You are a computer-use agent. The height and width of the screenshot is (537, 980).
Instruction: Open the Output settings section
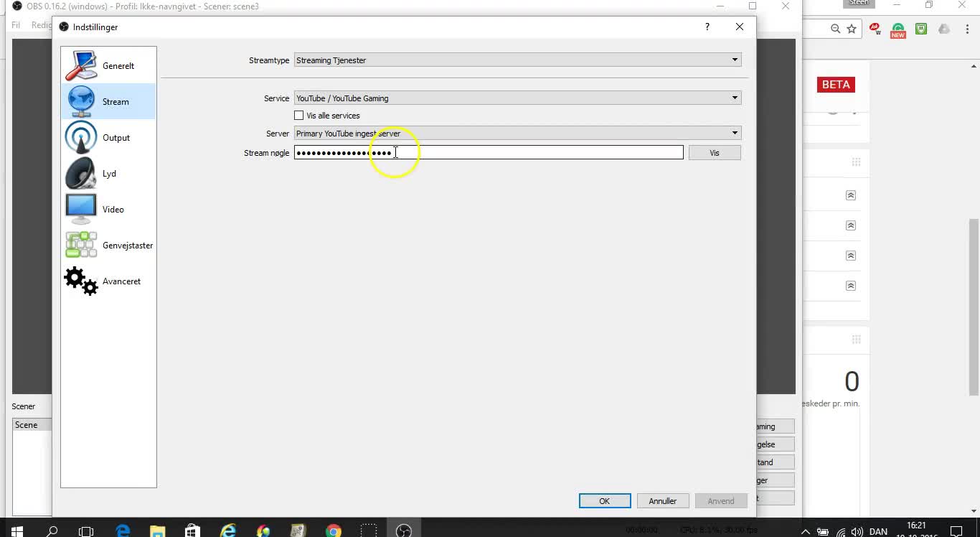point(108,137)
